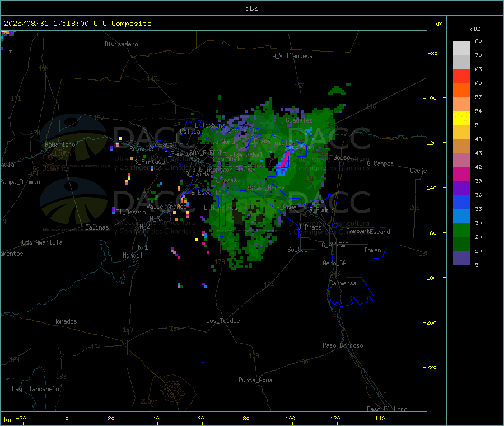Pick the magenta 42–39 dBZ legend swatch

tap(461, 174)
